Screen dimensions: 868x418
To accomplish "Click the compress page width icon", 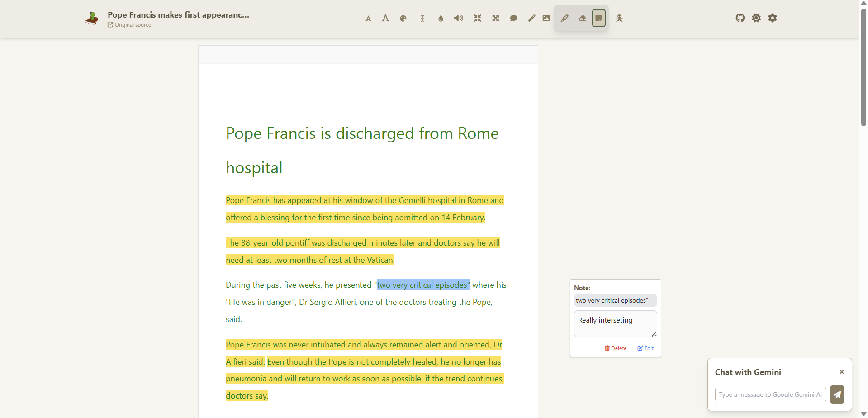I will click(477, 19).
